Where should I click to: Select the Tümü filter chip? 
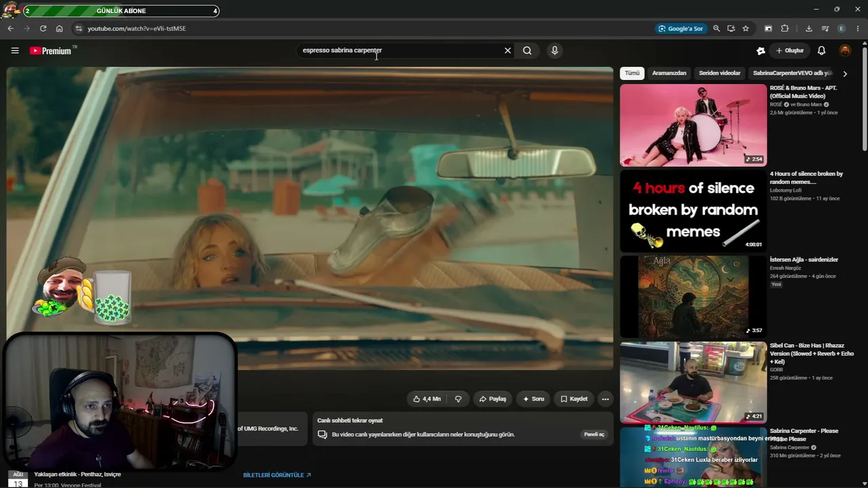tap(632, 73)
